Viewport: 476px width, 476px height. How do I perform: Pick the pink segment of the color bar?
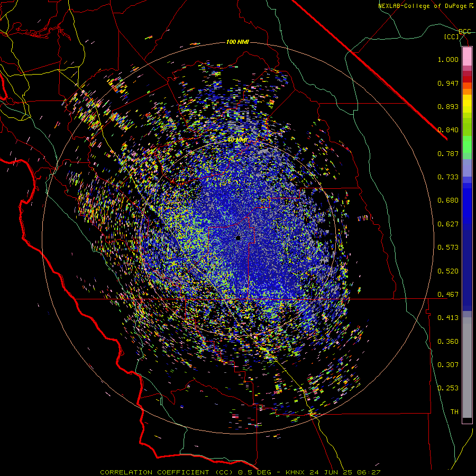click(467, 56)
